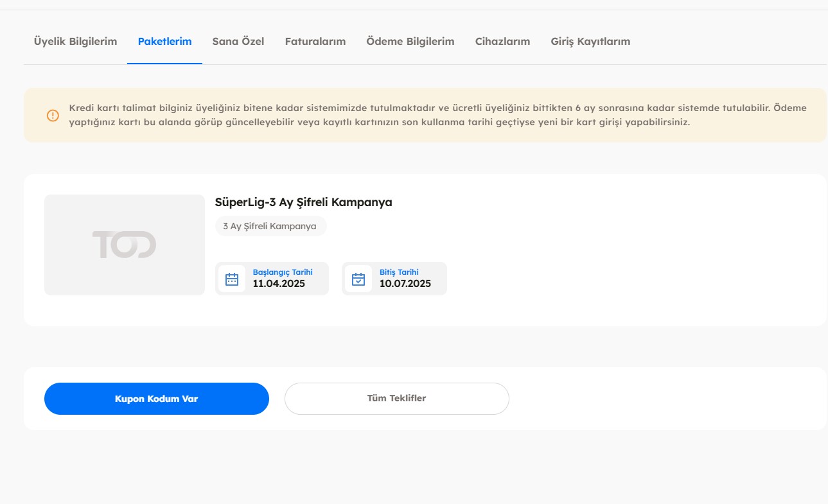The width and height of the screenshot is (828, 504).
Task: Click the Kupon Kodum Var button
Action: pyautogui.click(x=157, y=399)
